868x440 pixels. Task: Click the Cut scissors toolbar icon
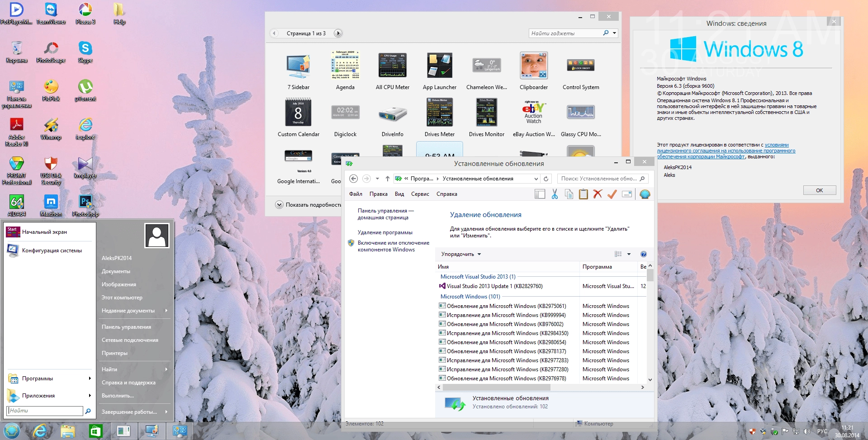click(555, 194)
